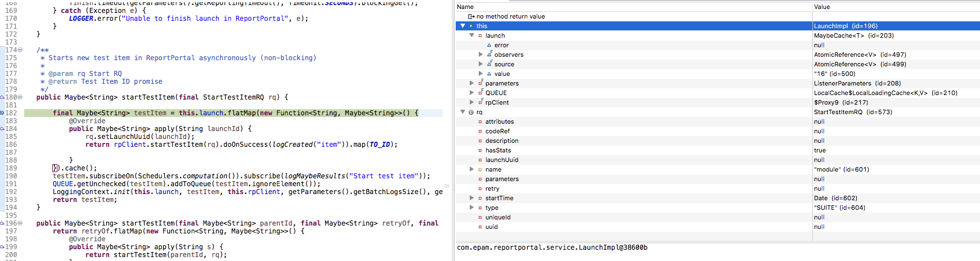
Task: Click the override marker at line 199
Action: tap(2, 246)
